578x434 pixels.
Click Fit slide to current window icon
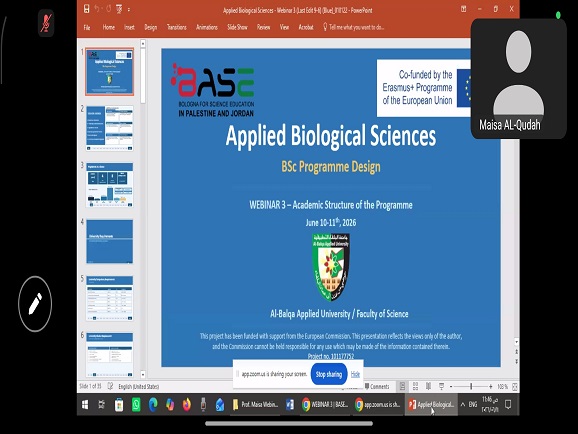point(515,386)
